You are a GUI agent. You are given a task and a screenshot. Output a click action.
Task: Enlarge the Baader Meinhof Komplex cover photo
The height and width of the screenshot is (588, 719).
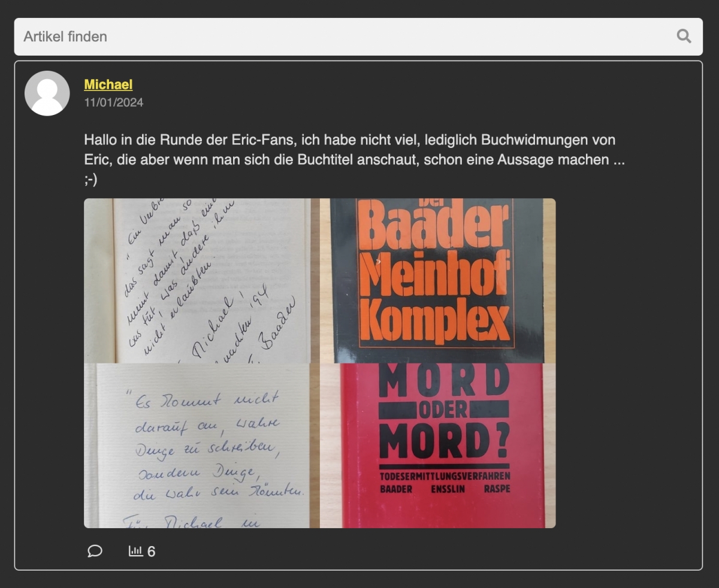point(437,280)
